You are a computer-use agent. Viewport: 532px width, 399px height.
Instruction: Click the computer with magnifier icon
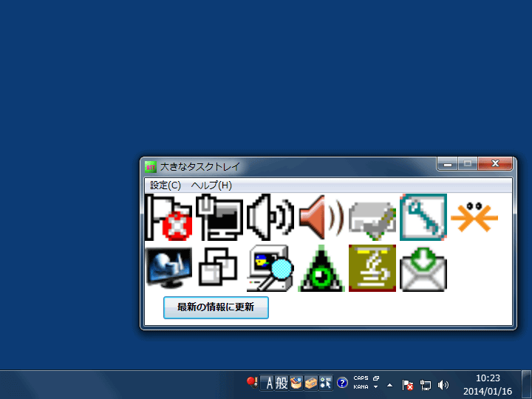tap(270, 268)
